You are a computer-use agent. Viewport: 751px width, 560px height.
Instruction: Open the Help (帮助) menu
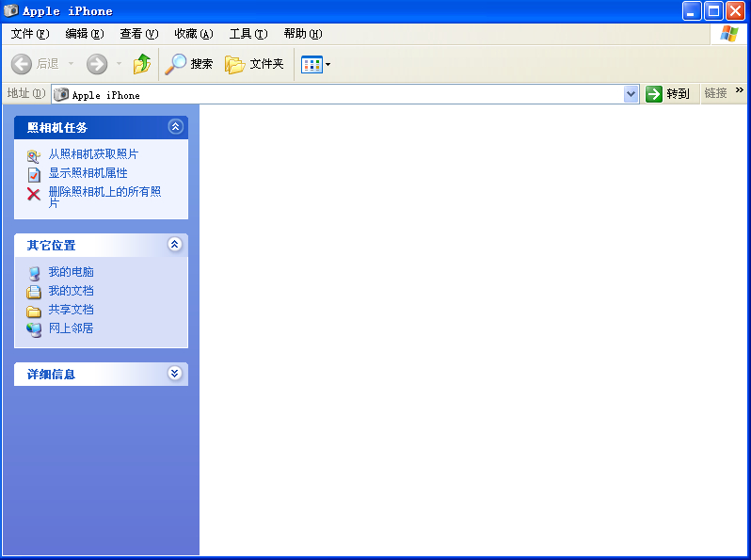303,34
